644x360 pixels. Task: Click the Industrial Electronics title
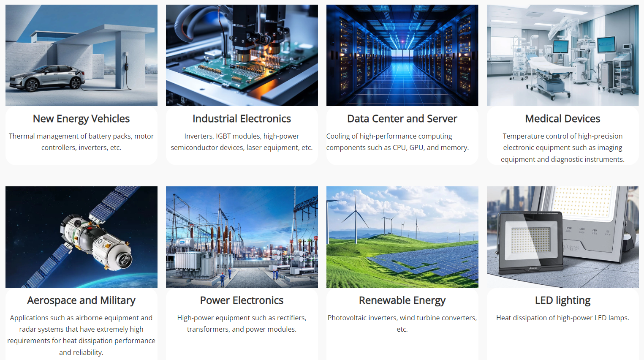pos(242,119)
